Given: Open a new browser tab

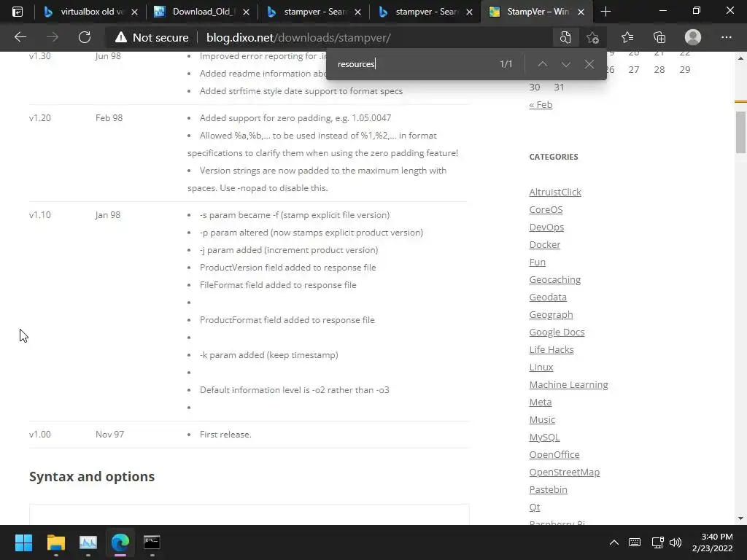Looking at the screenshot, I should pos(605,12).
